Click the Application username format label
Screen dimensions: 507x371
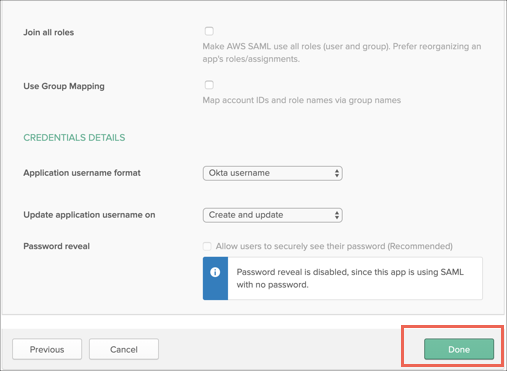pos(82,173)
